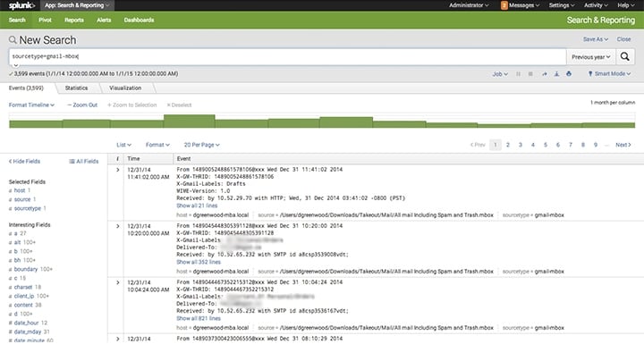Open Help menu
Screen dimensions: 644x344
[x=625, y=5]
